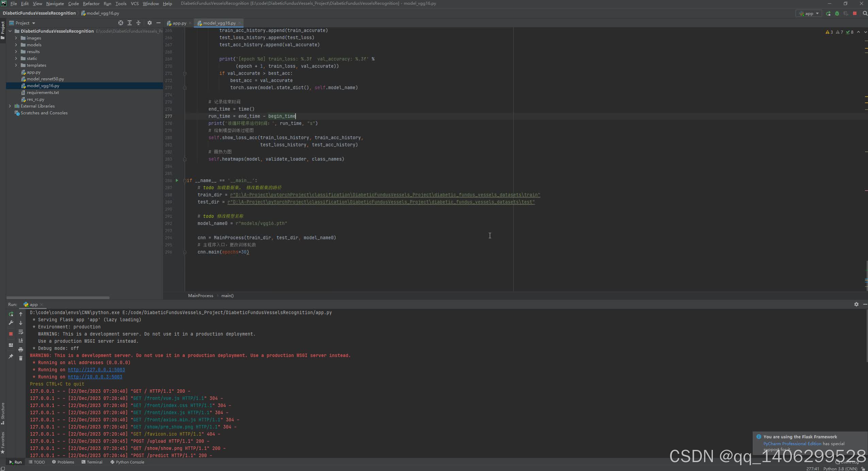
Task: Open the Problems tool tab
Action: tap(63, 462)
